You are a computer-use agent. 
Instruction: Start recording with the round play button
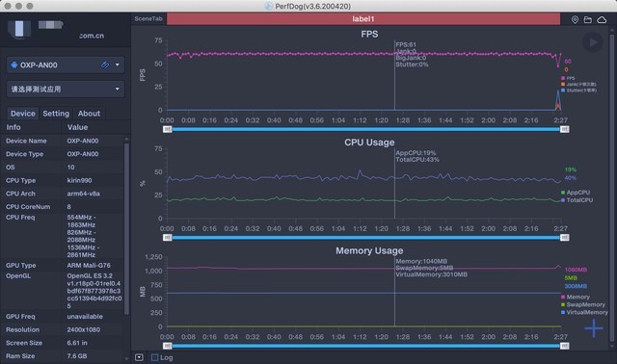point(593,42)
